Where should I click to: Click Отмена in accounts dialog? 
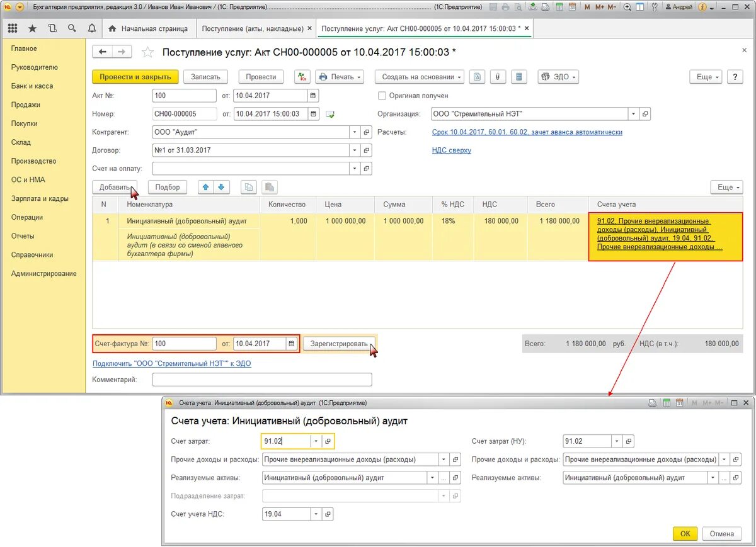(x=722, y=533)
